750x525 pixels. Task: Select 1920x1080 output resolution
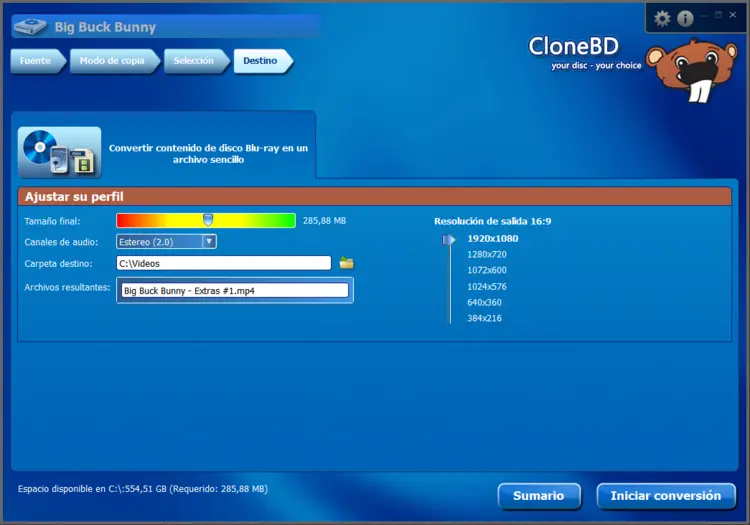pos(493,239)
